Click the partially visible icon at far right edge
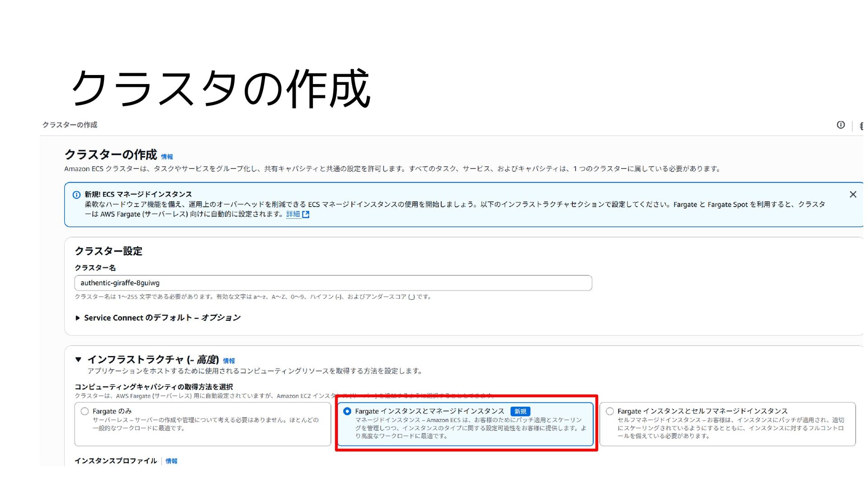This screenshot has height=488, width=868. tap(861, 126)
